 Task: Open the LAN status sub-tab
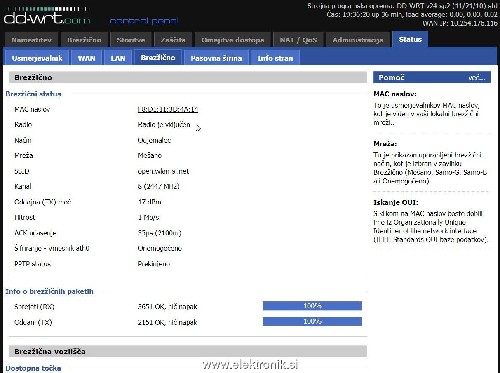point(118,58)
